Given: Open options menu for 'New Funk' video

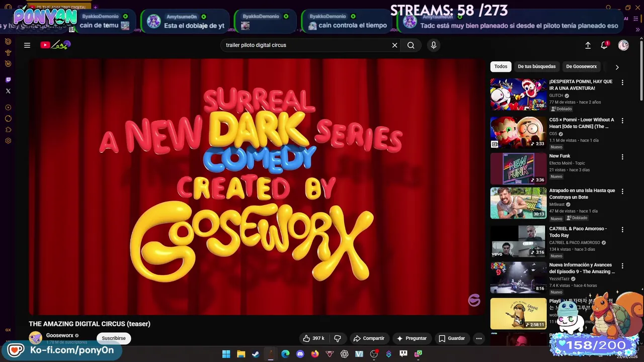Looking at the screenshot, I should click(622, 157).
